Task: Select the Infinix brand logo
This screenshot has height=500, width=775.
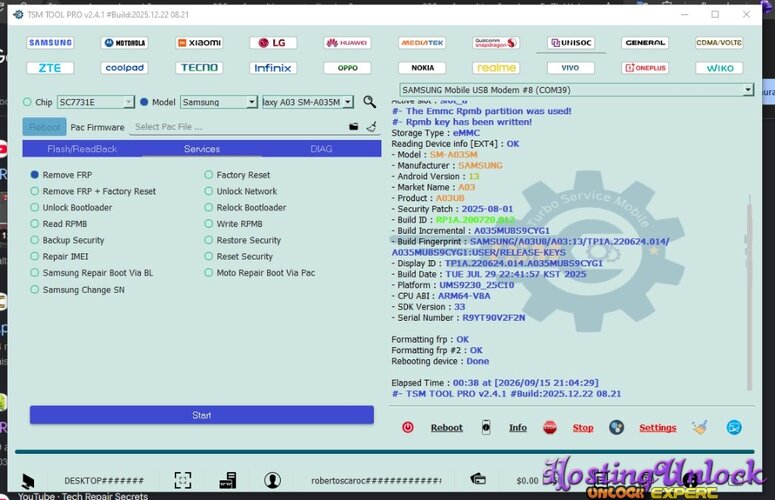Action: (273, 68)
